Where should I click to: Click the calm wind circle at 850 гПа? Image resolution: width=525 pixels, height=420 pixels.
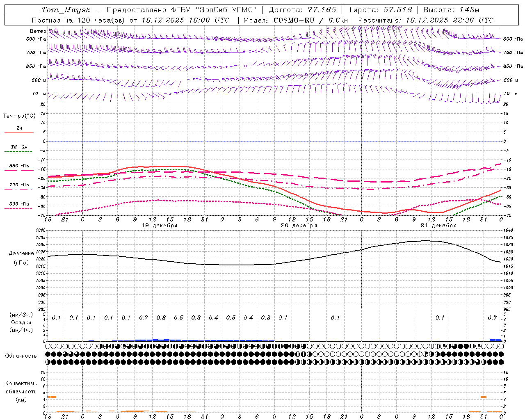(x=245, y=66)
